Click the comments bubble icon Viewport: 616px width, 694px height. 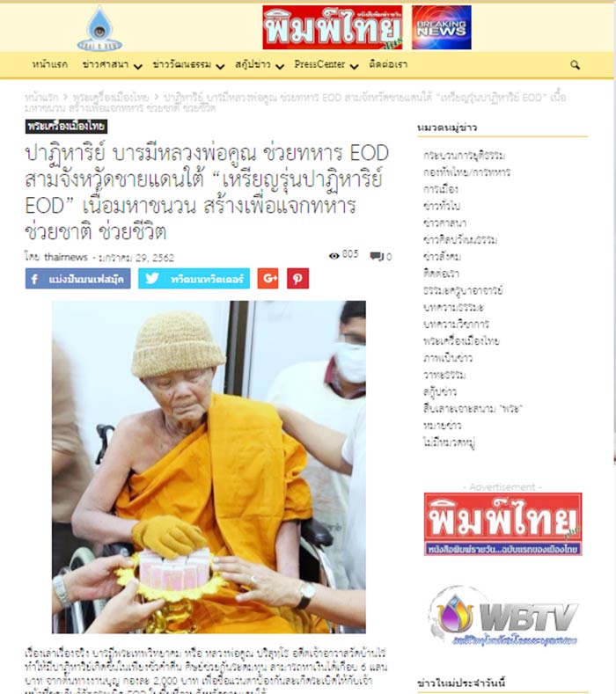377,256
